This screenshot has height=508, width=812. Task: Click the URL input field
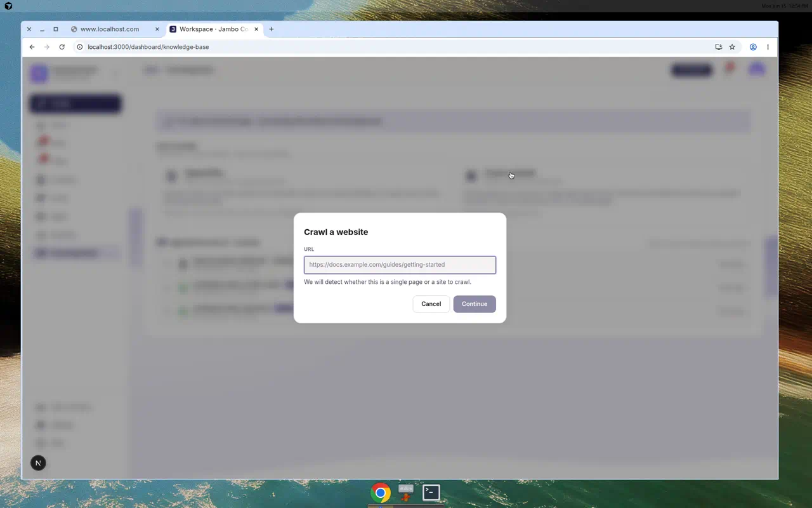tap(400, 265)
